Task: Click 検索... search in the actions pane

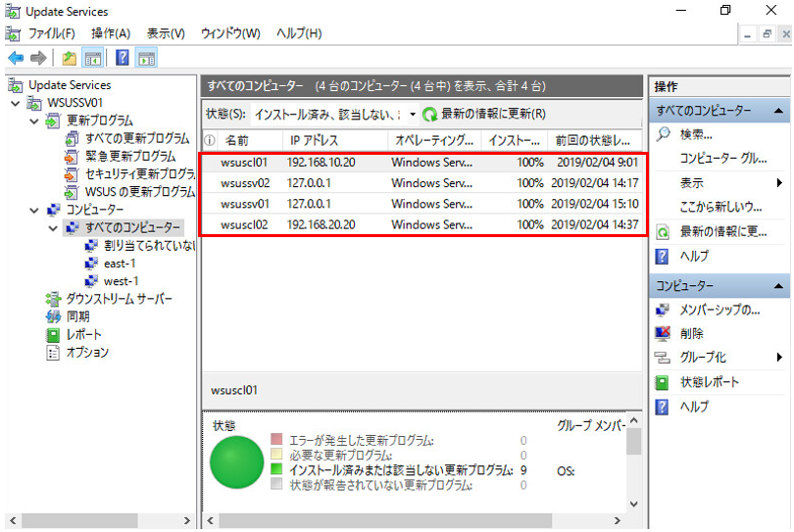Action: tap(695, 134)
